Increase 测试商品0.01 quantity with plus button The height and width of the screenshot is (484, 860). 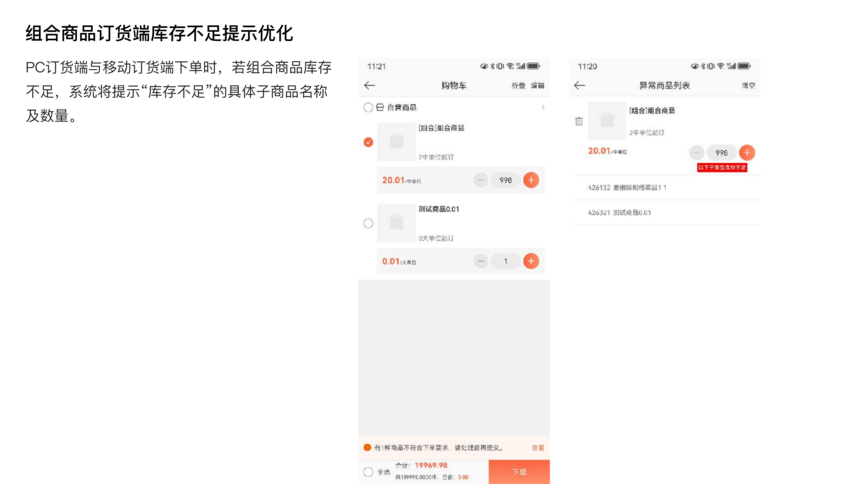pos(531,261)
